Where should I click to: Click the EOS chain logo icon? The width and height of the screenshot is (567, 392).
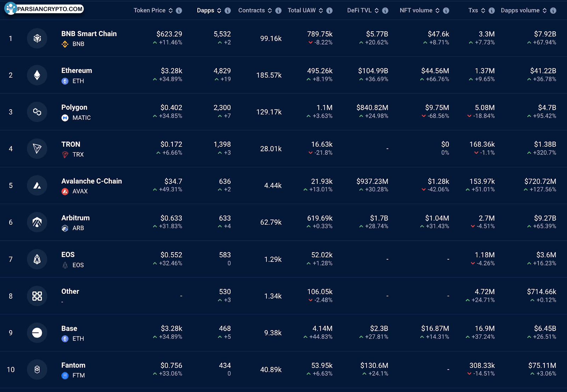tap(37, 259)
